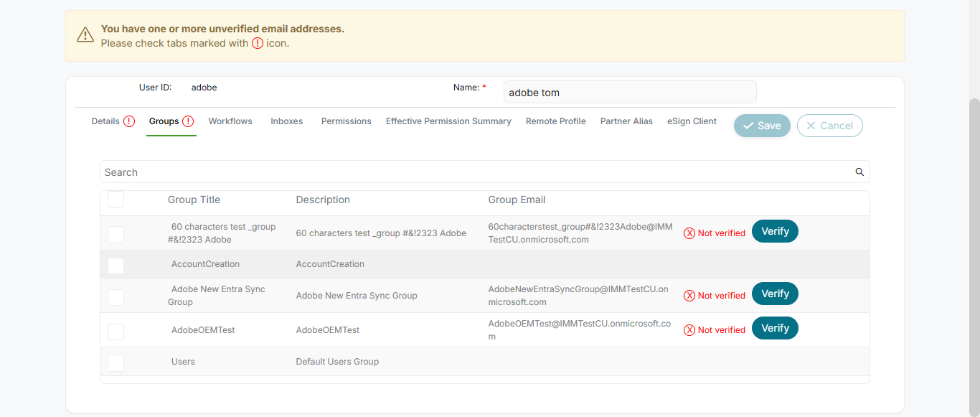The height and width of the screenshot is (417, 980).
Task: Click the Cancel button
Action: [829, 126]
